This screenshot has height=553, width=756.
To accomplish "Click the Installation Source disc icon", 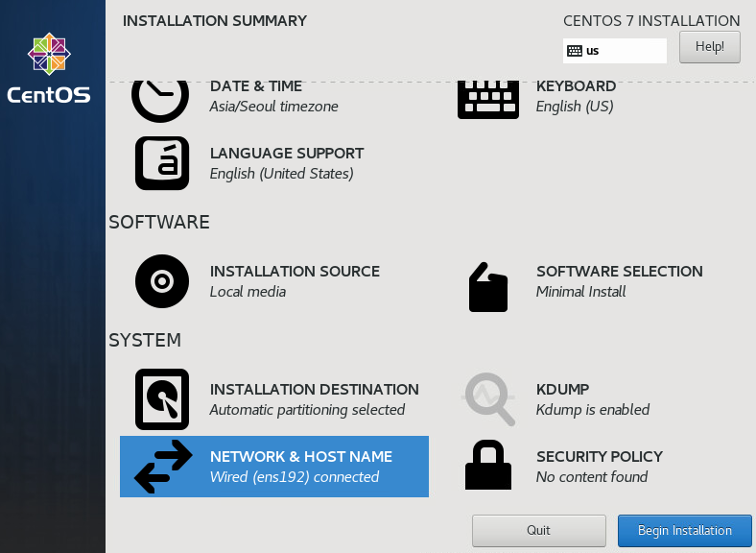I will click(x=162, y=281).
